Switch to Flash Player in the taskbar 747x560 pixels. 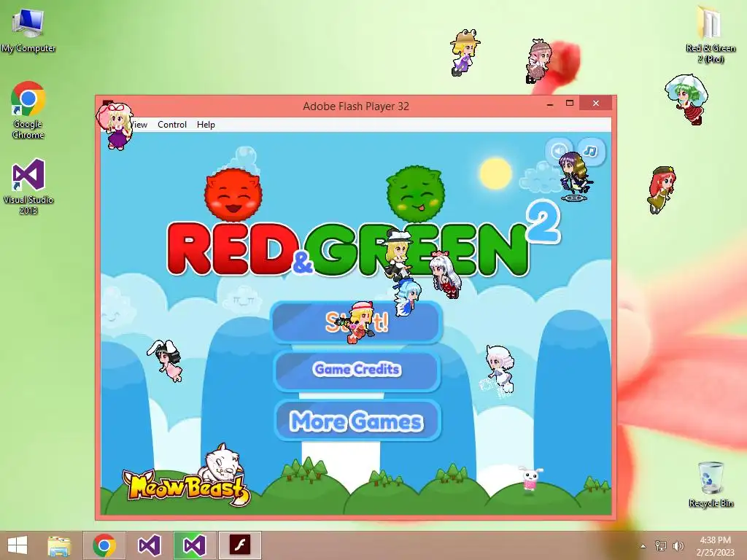pos(240,545)
